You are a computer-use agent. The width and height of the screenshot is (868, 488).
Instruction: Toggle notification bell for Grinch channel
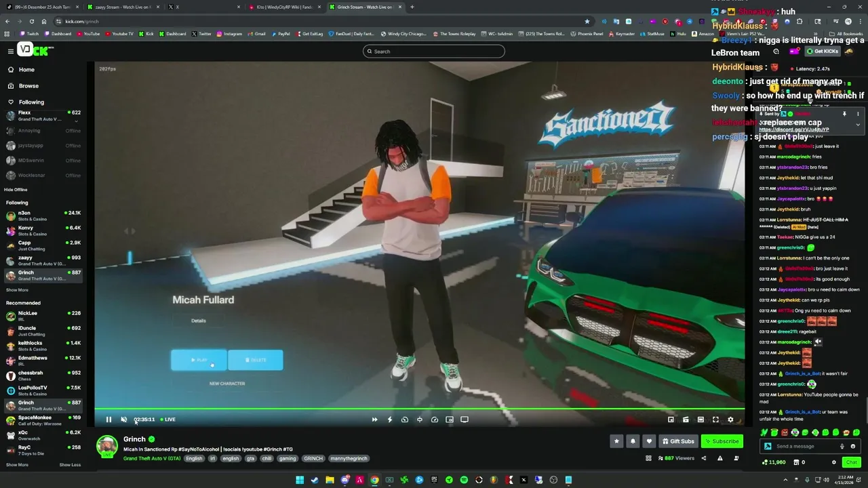pyautogui.click(x=633, y=441)
